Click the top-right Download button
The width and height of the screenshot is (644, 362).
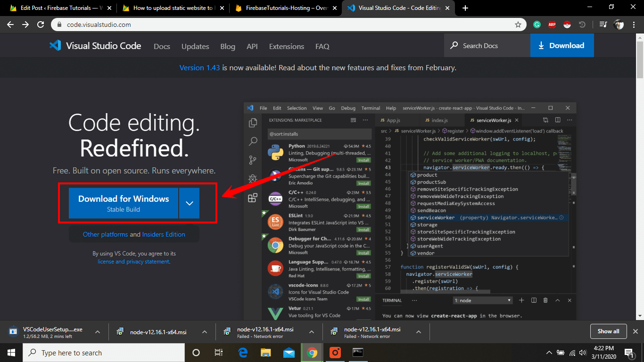click(562, 46)
